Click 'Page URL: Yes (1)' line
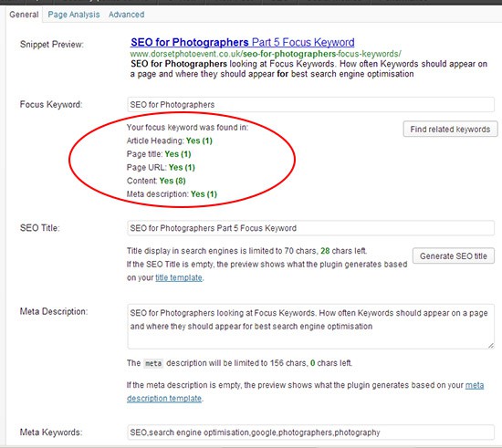Image resolution: width=502 pixels, height=448 pixels. coord(161,167)
